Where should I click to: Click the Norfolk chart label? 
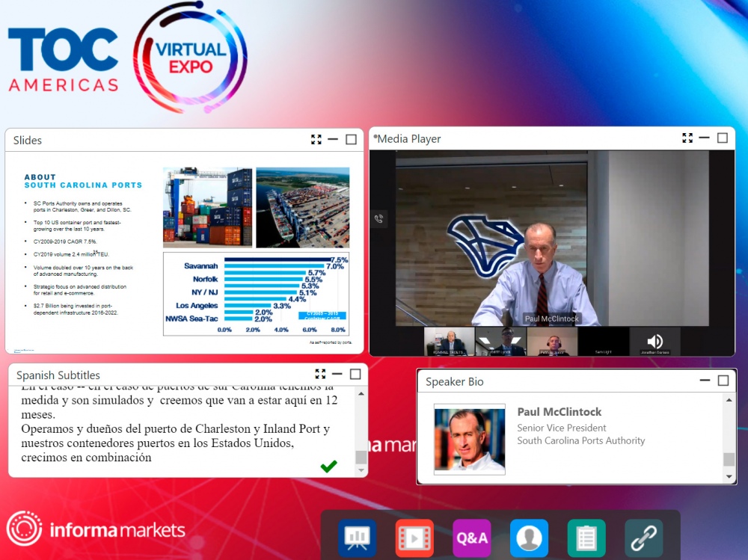pyautogui.click(x=205, y=279)
